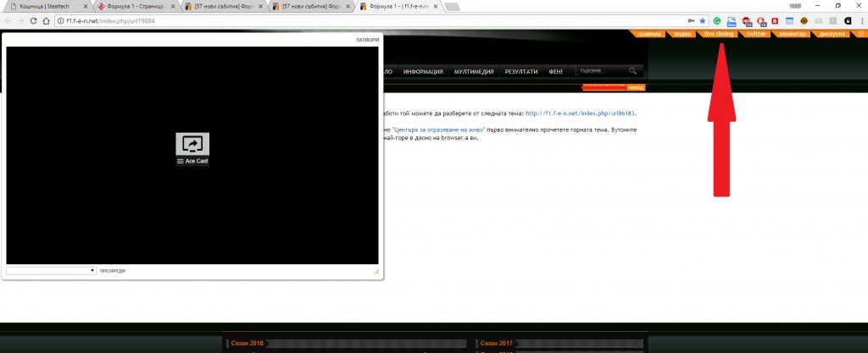Open the РЕЗУЛТАТИ menu

521,72
